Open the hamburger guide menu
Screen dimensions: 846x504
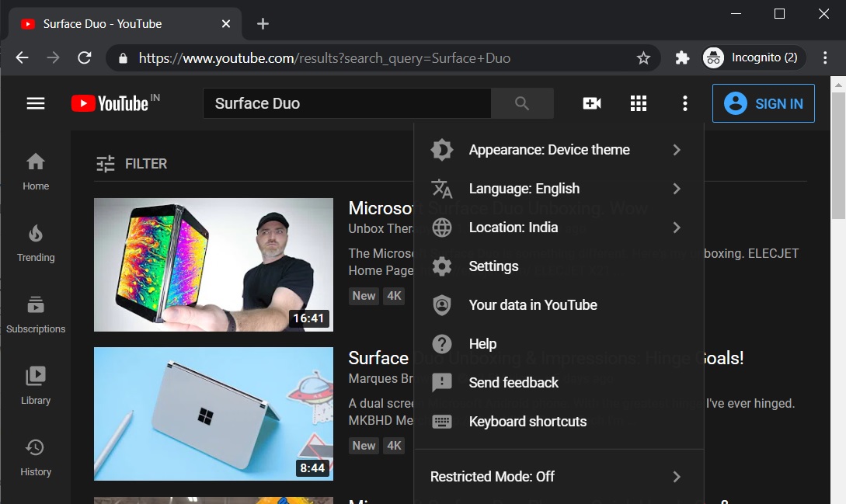(35, 103)
